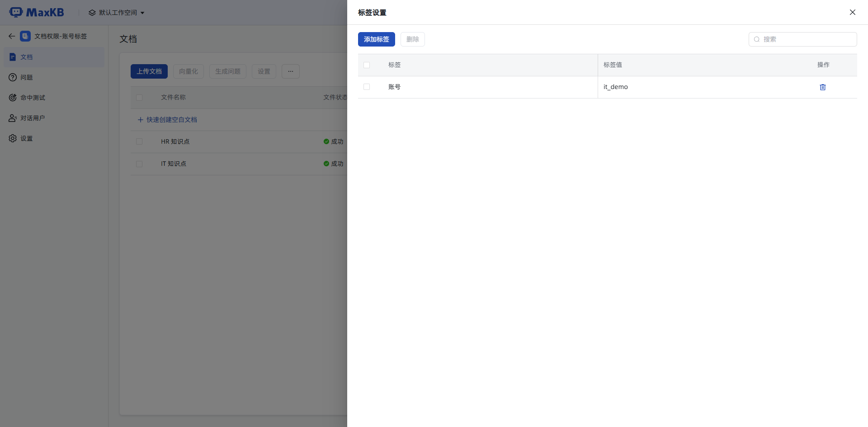Click the MaxKB logo

click(37, 12)
